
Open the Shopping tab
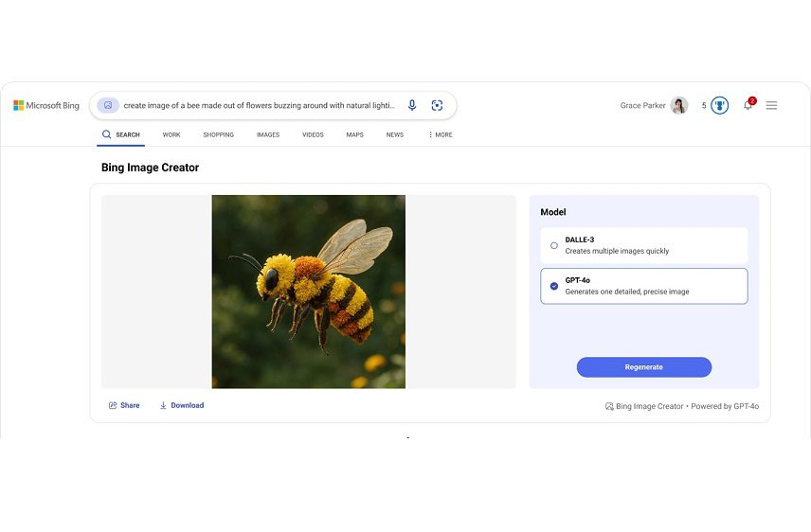point(218,135)
